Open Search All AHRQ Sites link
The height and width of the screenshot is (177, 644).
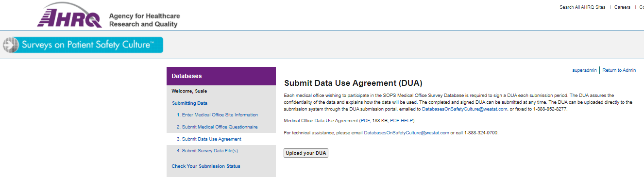pos(582,7)
